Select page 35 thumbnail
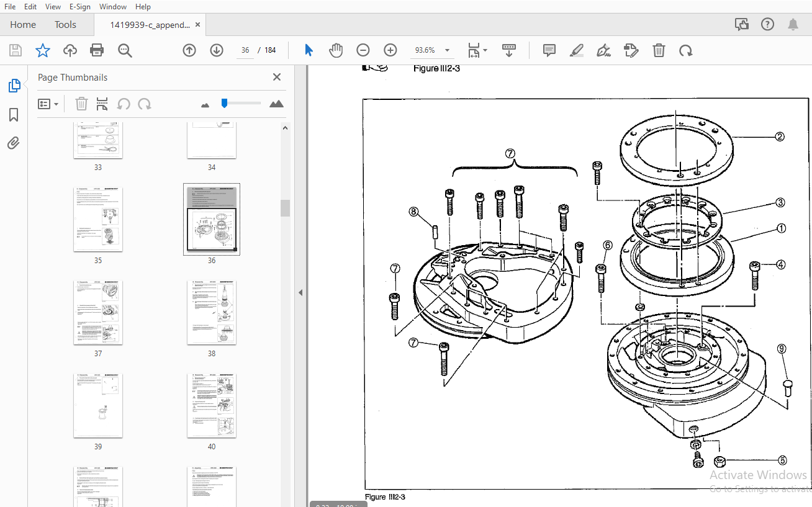Image resolution: width=812 pixels, height=507 pixels. point(98,220)
